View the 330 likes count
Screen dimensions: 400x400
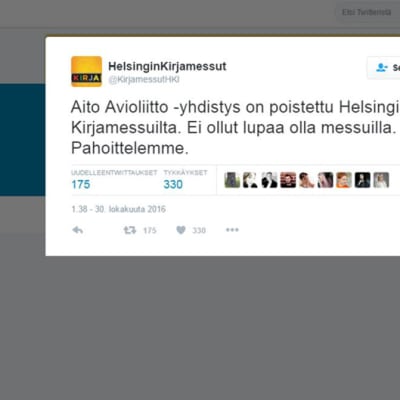coord(173,184)
